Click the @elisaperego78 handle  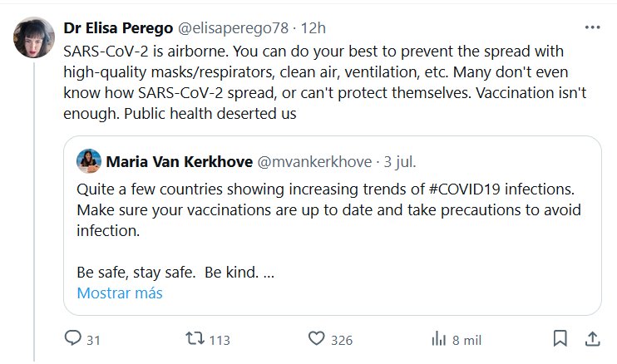[x=231, y=27]
